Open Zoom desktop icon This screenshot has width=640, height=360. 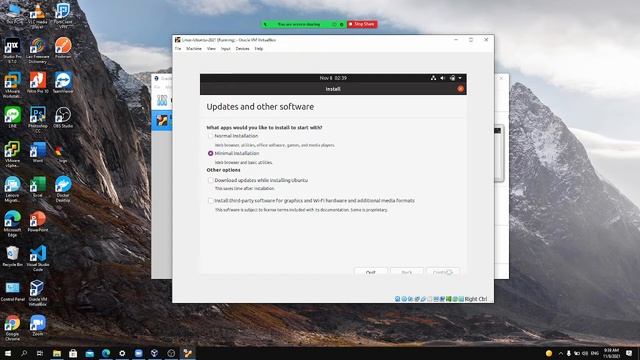pyautogui.click(x=38, y=325)
